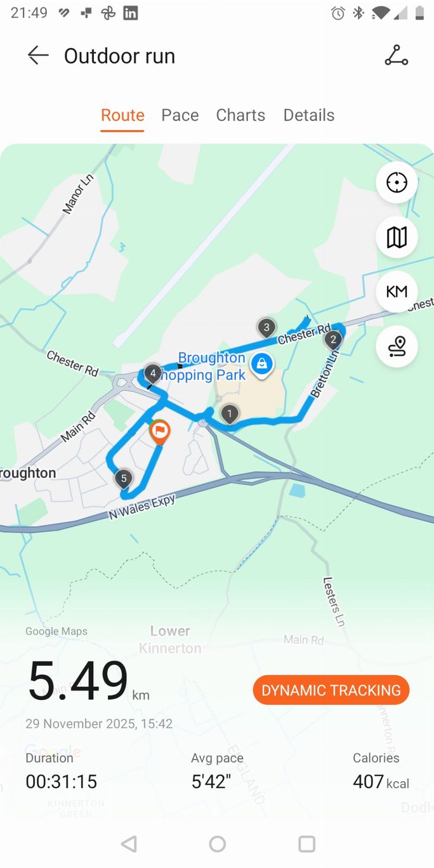Go back with the left arrow
Screen dimensions: 434x868
coord(38,56)
